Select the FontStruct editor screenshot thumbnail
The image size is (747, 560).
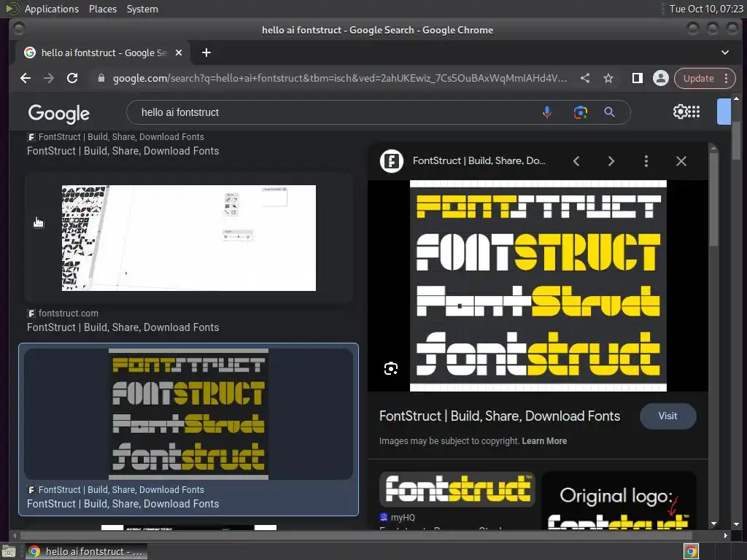[x=189, y=238]
